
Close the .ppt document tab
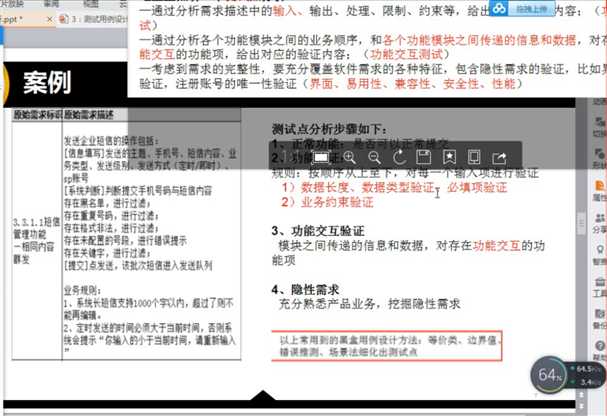point(49,19)
